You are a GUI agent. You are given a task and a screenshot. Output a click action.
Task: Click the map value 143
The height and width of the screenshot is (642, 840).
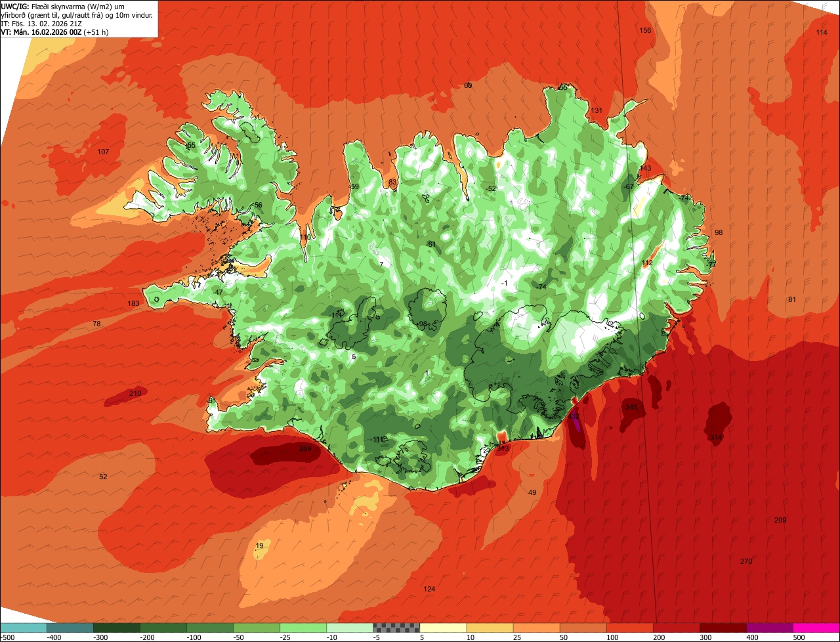[645, 169]
